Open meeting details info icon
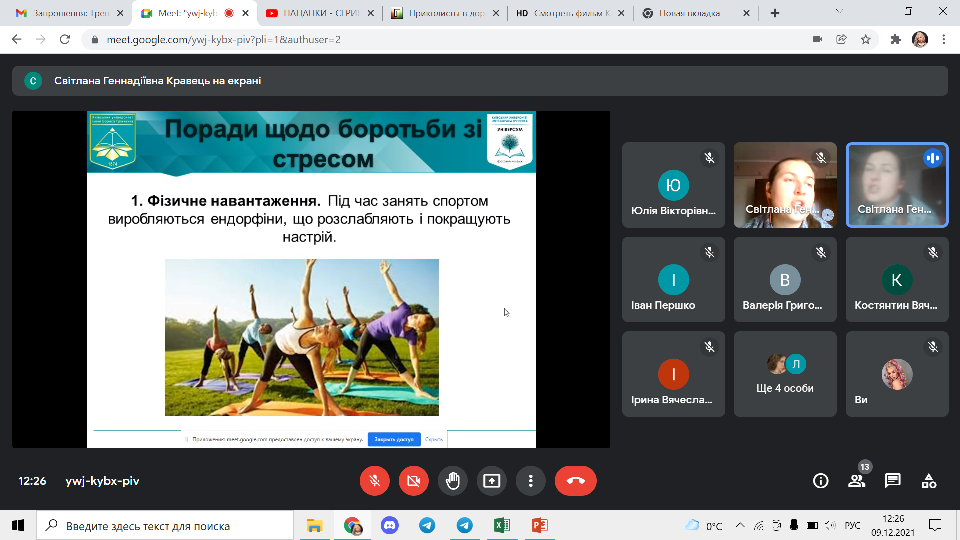This screenshot has width=960, height=540. click(x=821, y=481)
